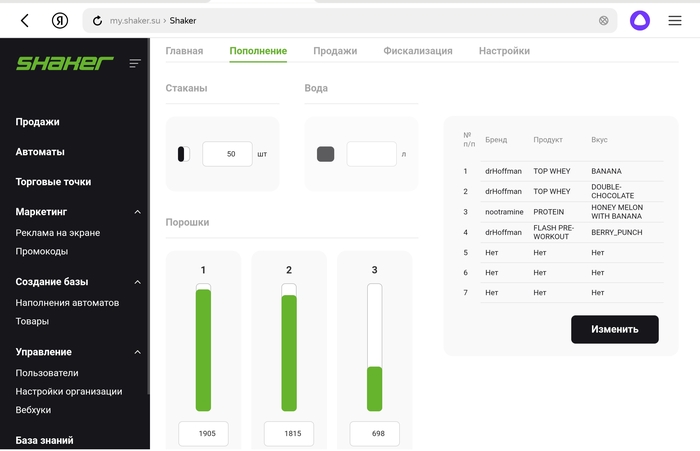Viewport: 700px width, 451px height.
Task: Click the cup icon under Стаканы
Action: pos(183,154)
